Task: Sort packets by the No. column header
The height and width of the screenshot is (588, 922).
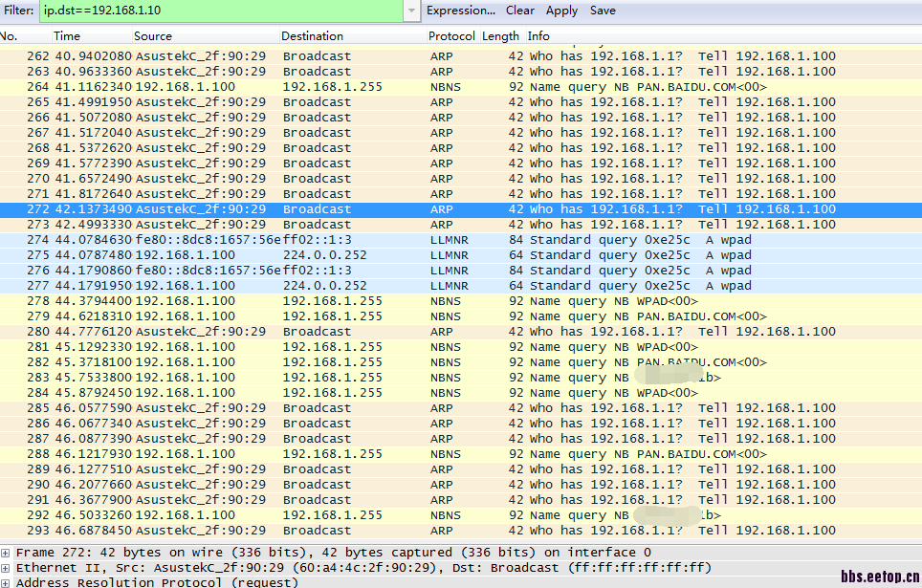Action: click(25, 36)
